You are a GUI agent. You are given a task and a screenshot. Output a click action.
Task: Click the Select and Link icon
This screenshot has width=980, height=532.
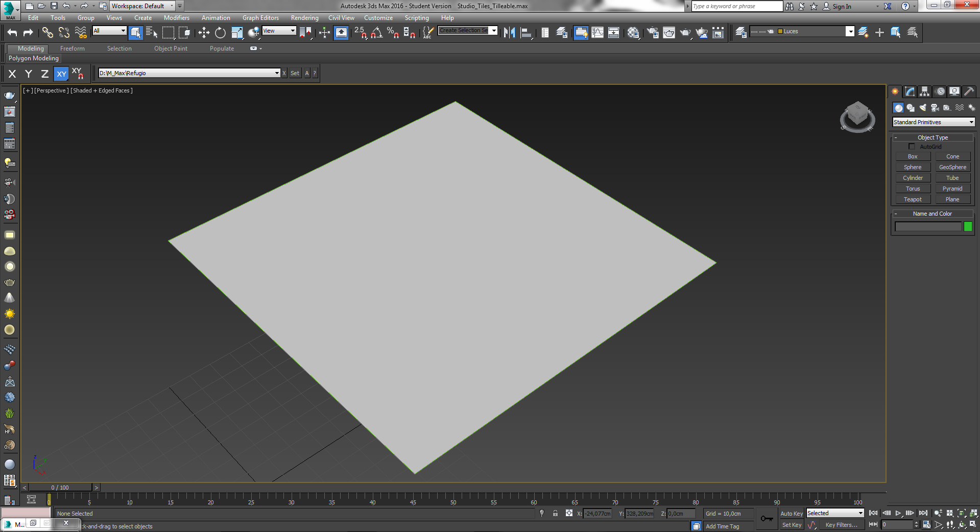click(x=47, y=33)
